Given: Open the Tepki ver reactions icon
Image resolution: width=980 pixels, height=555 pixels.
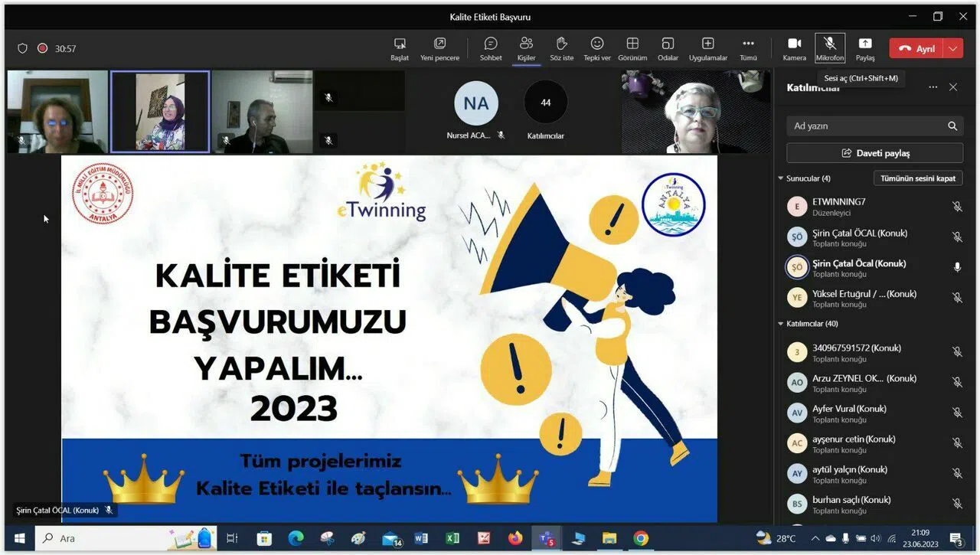Looking at the screenshot, I should [x=597, y=44].
